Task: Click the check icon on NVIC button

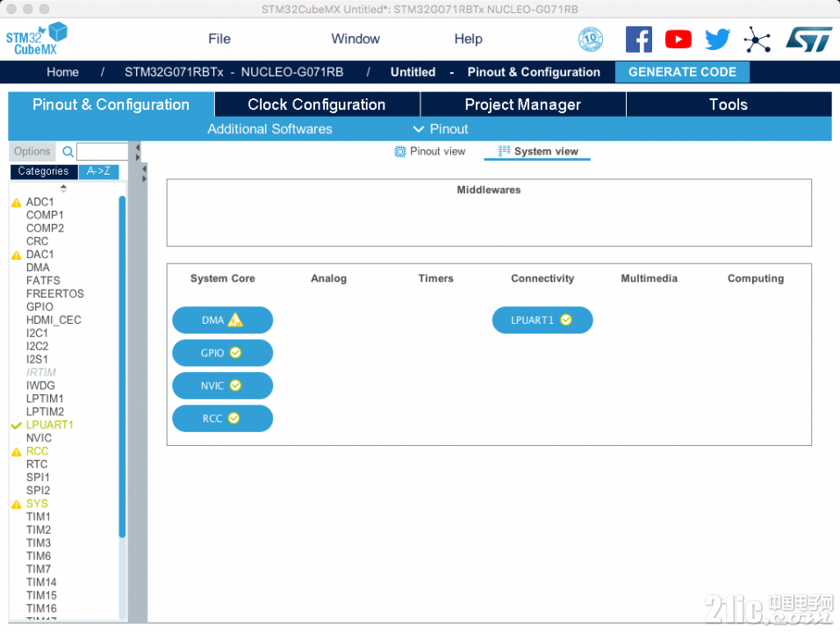Action: click(x=235, y=385)
